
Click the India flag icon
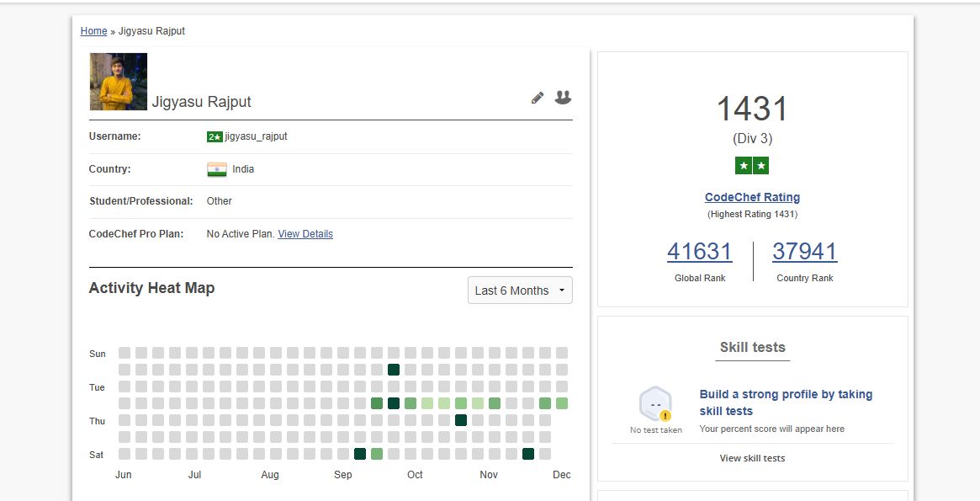(217, 169)
